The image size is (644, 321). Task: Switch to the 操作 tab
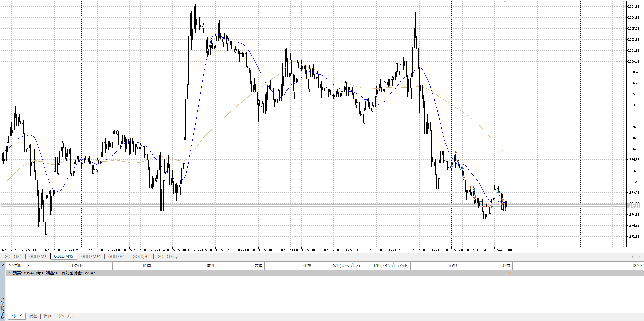[x=48, y=316]
